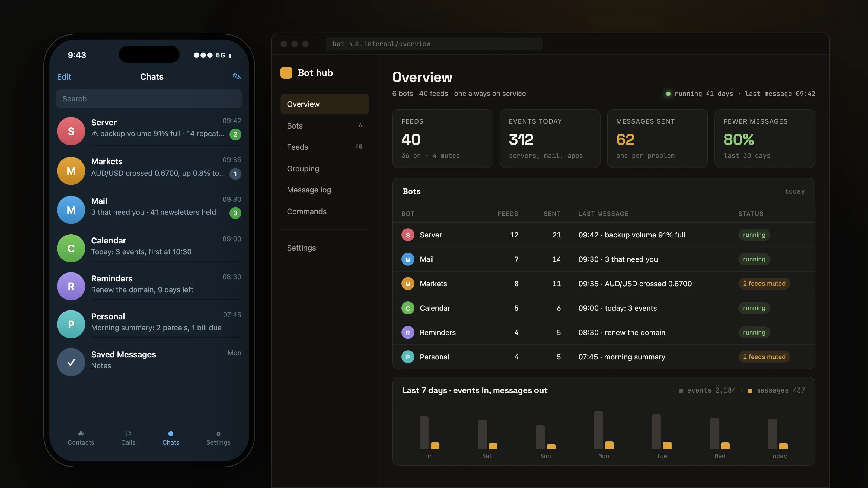Click the Personal '2 feeds muted' status badge
This screenshot has height=488, width=868.
pos(764,357)
